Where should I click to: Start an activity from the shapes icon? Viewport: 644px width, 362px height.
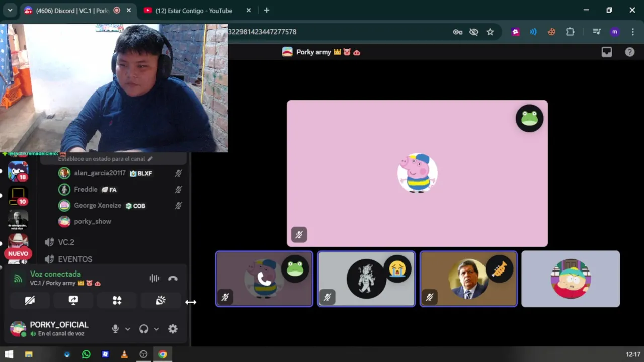(117, 300)
